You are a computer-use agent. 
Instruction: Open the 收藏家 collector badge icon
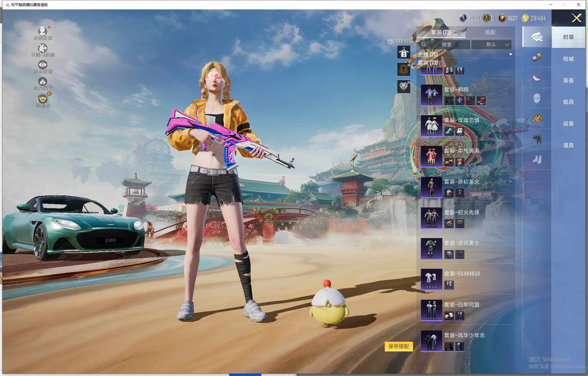(x=43, y=99)
